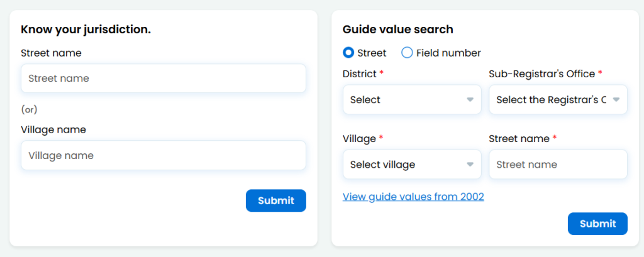This screenshot has height=257, width=644.
Task: Click the District dropdown caret arrow
Action: [x=470, y=100]
